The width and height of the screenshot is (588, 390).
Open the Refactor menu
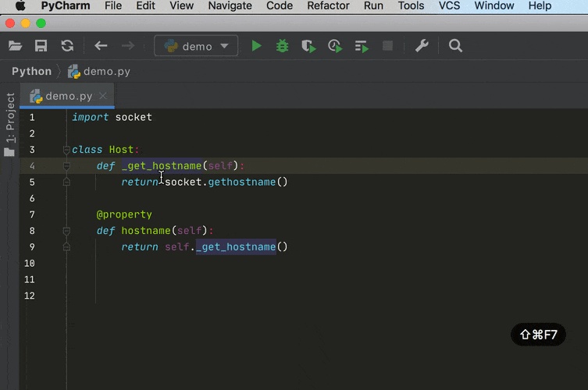click(x=328, y=5)
